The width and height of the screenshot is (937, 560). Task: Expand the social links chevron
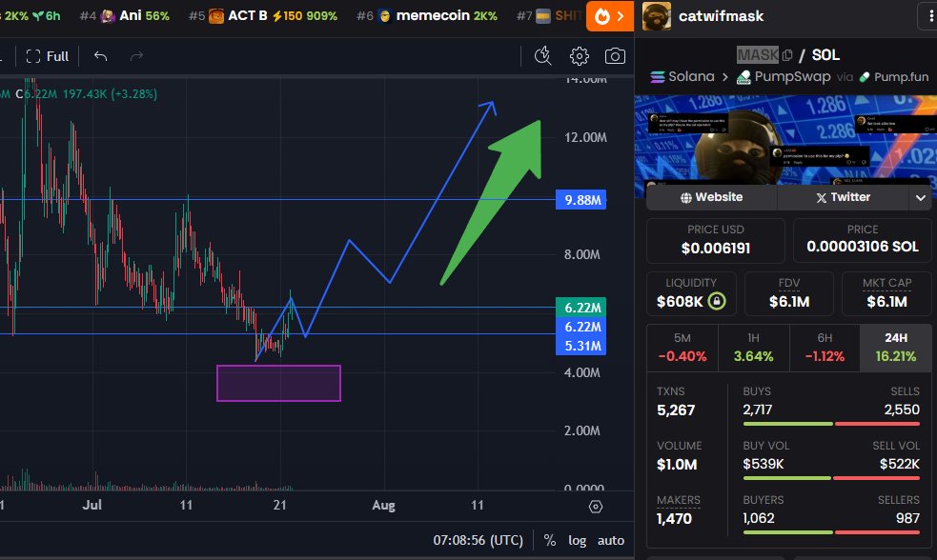click(x=921, y=197)
